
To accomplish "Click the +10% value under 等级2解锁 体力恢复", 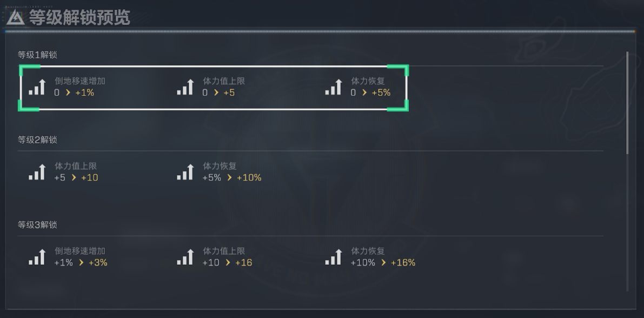I will (x=249, y=178).
